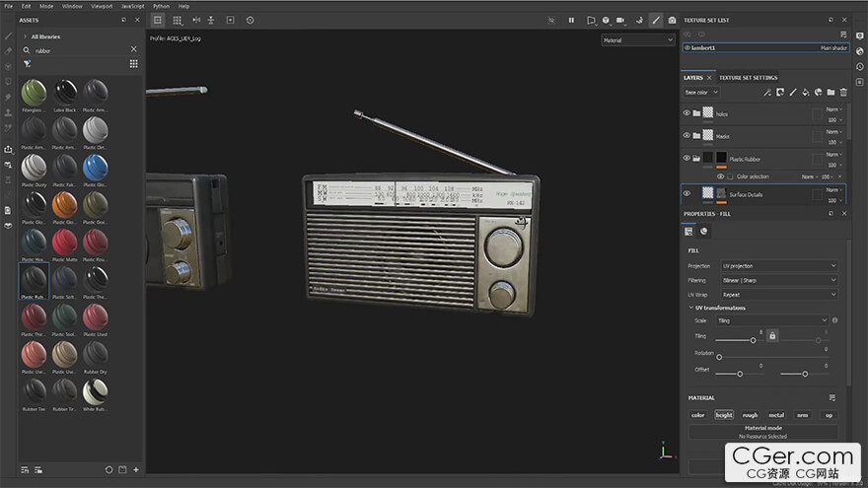Open the Viewport menu
The image size is (868, 488).
coord(102,6)
